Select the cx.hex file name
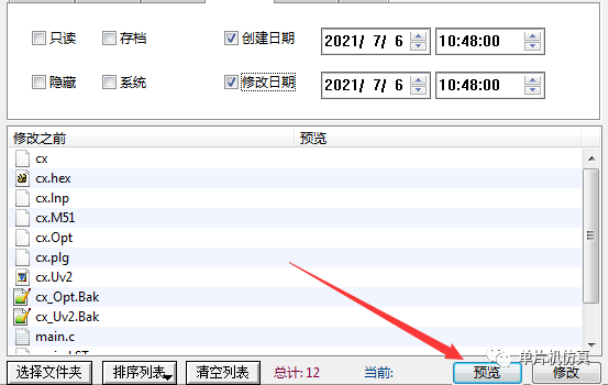Image resolution: width=608 pixels, height=385 pixels. point(53,178)
